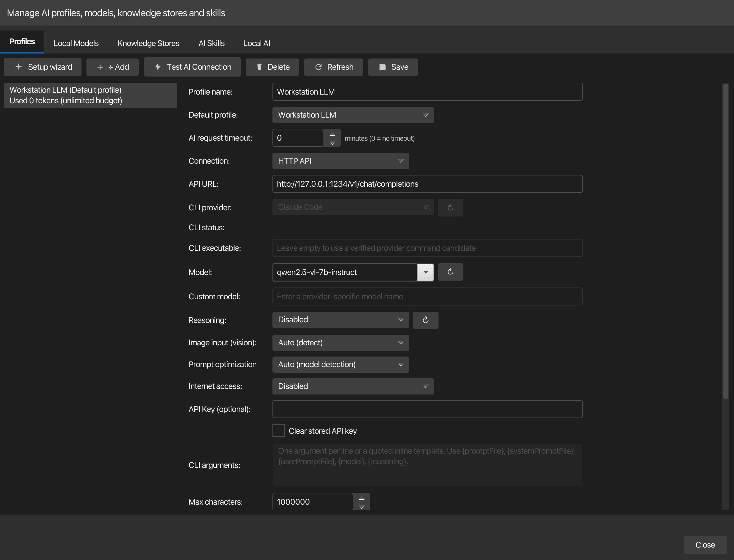The image size is (734, 560).
Task: Click the Max characters value field
Action: (313, 502)
